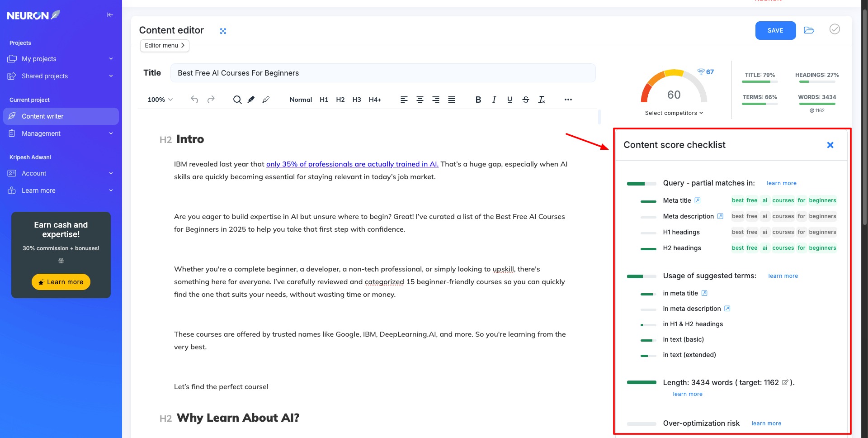This screenshot has width=868, height=438.
Task: Center align the text
Action: (x=420, y=100)
